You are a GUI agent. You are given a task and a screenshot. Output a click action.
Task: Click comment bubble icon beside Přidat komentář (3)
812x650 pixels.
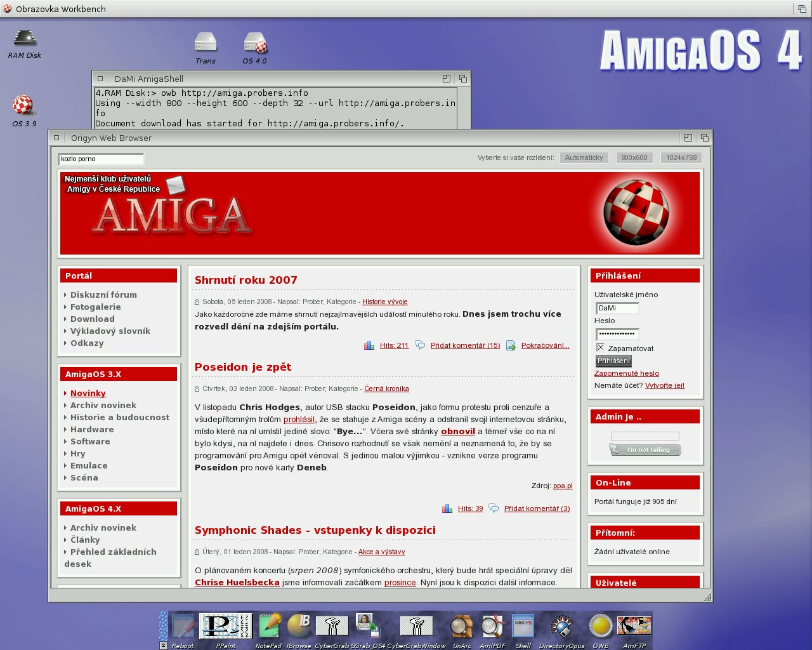494,508
